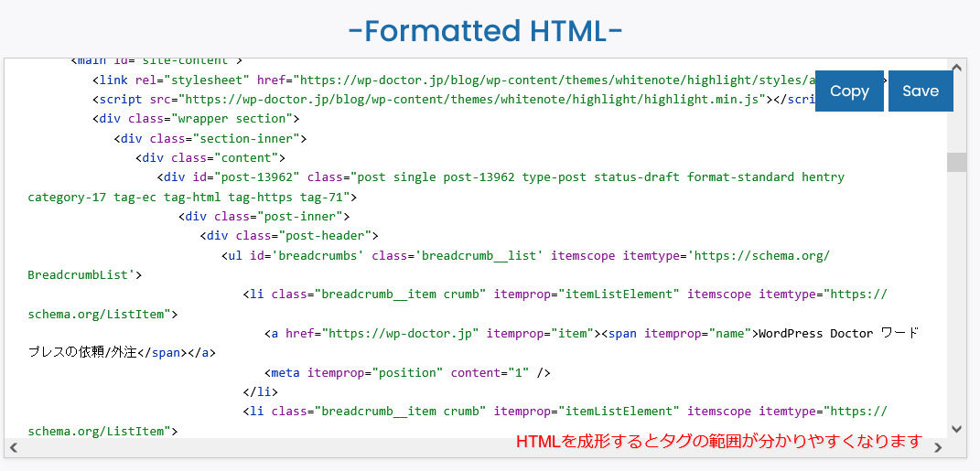Click the vertical scrollbar up arrow

(x=956, y=67)
